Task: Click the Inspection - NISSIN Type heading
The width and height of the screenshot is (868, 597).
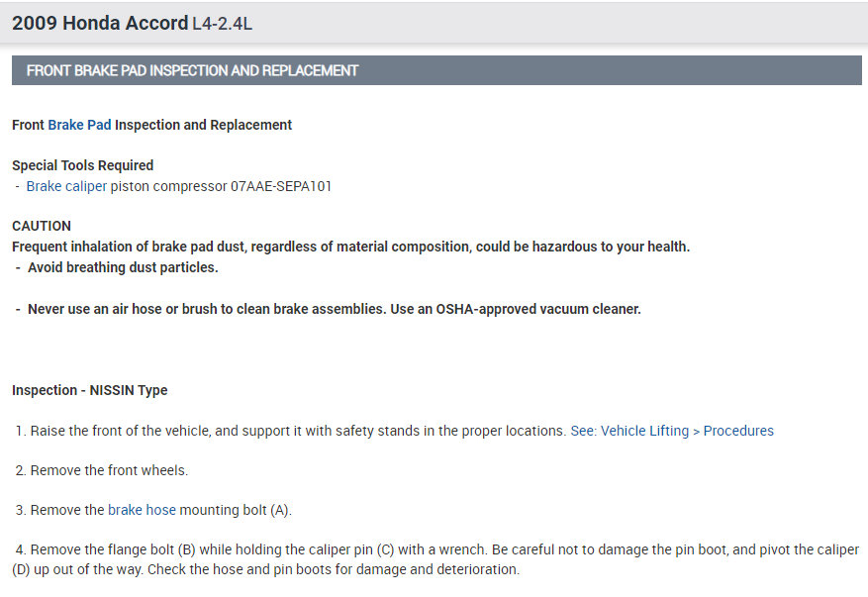Action: tap(90, 390)
